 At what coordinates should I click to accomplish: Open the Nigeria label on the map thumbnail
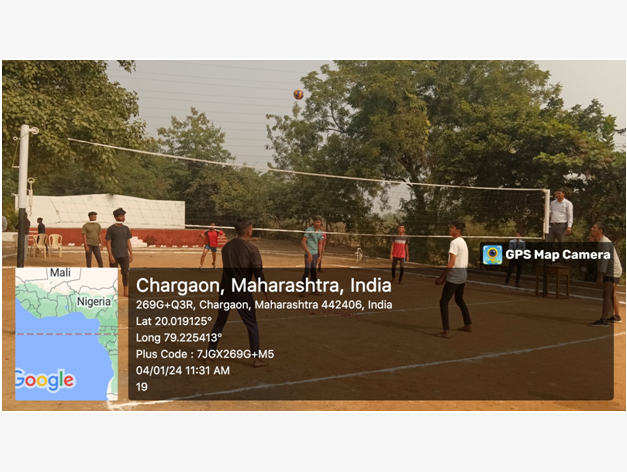coord(94,302)
